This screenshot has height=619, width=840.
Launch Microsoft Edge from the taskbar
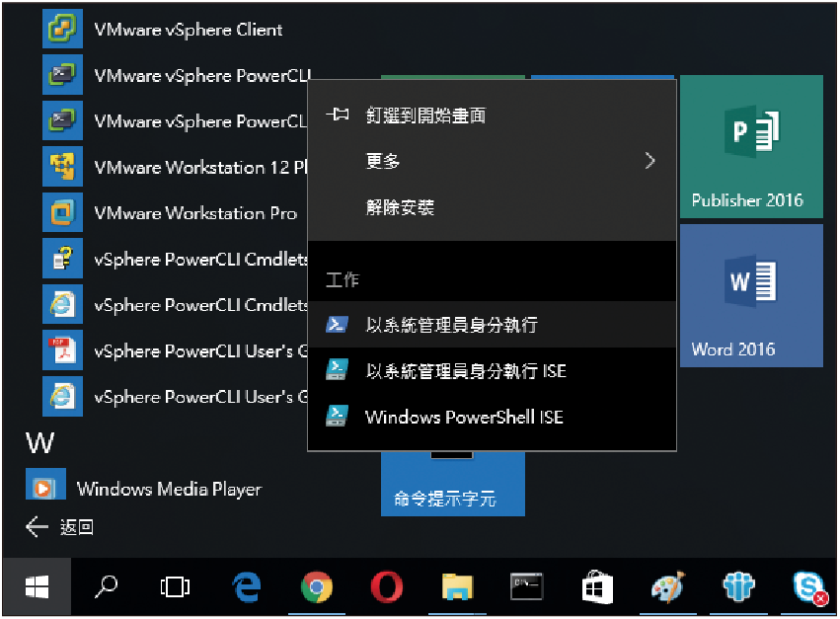click(247, 586)
